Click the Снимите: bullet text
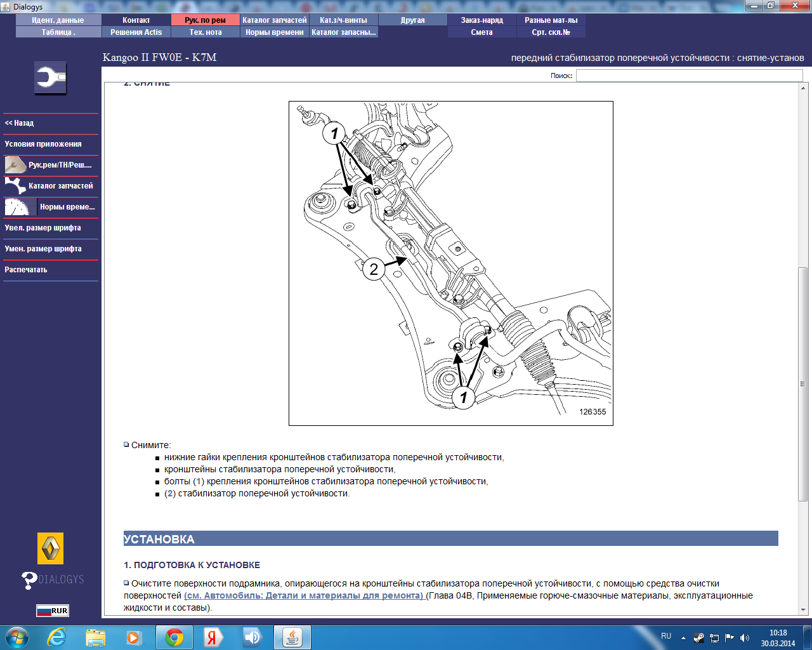Image resolution: width=812 pixels, height=650 pixels. [x=151, y=445]
